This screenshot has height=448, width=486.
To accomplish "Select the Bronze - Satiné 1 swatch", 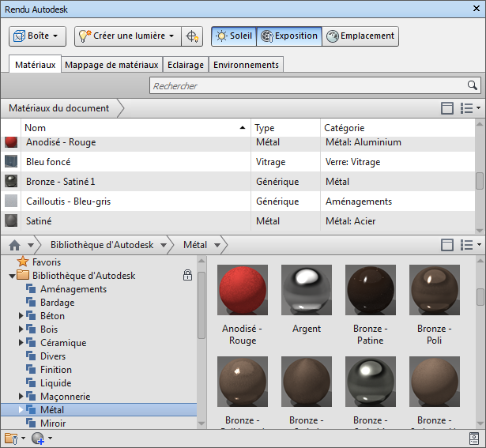I will [x=11, y=181].
